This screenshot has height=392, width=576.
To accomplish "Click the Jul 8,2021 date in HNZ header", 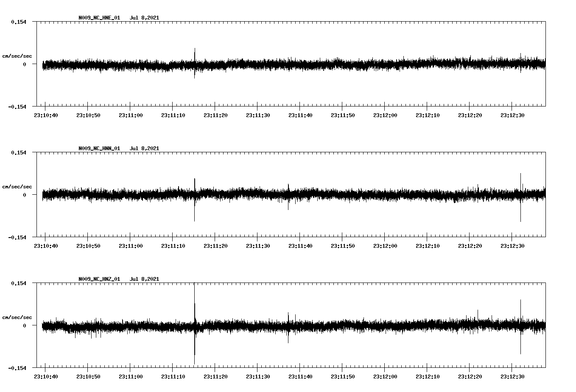I will 144,279.
